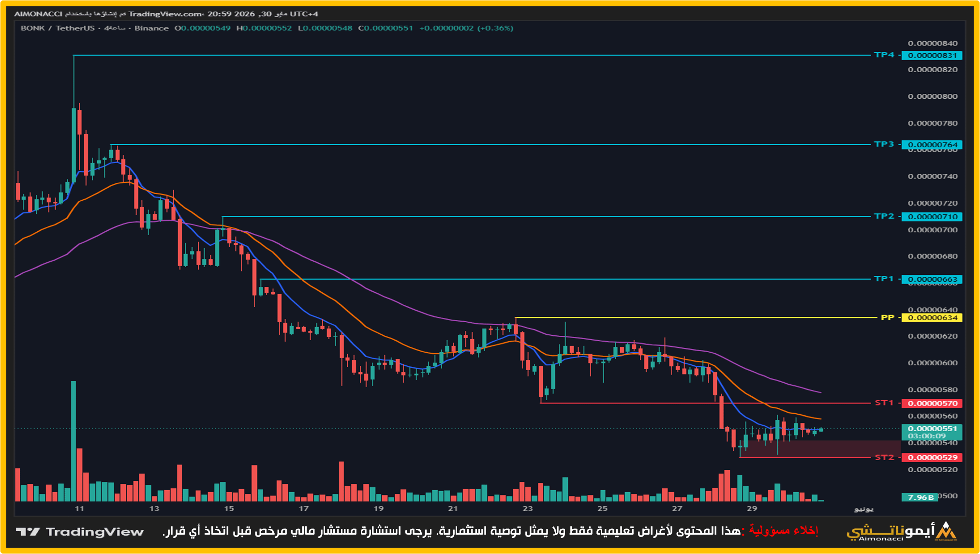980x554 pixels.
Task: Click the Aimonacci logo icon
Action: pyautogui.click(x=946, y=531)
